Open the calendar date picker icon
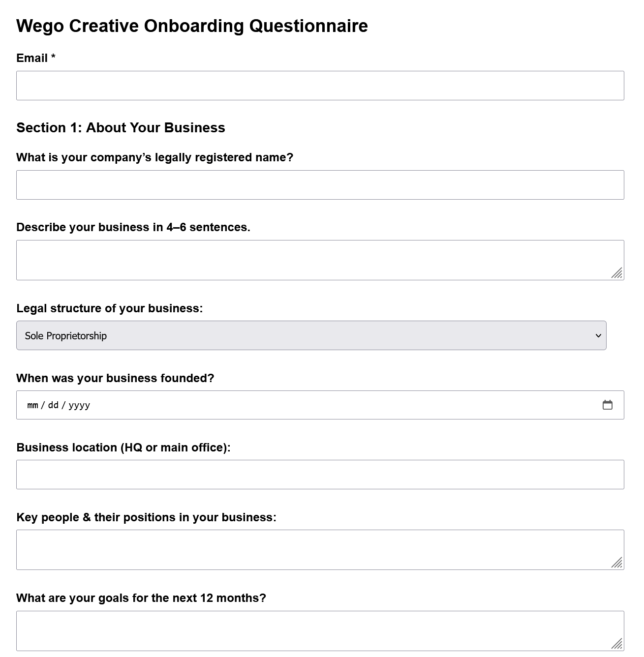Image resolution: width=644 pixels, height=657 pixels. (608, 405)
